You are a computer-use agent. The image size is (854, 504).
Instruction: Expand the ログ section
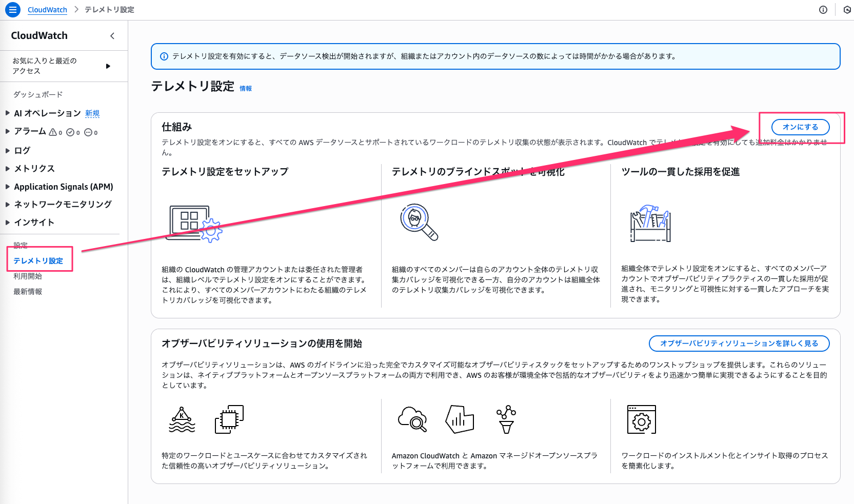tap(8, 150)
